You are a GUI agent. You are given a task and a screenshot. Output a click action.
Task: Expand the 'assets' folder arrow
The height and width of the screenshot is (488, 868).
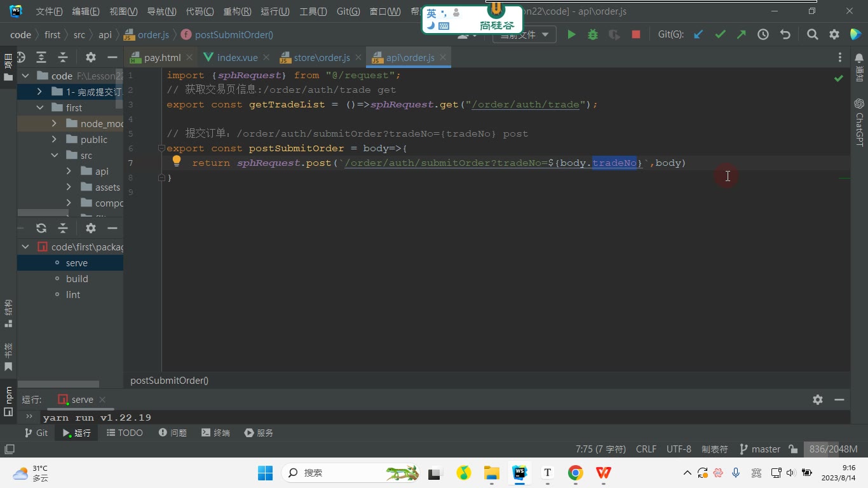point(69,187)
